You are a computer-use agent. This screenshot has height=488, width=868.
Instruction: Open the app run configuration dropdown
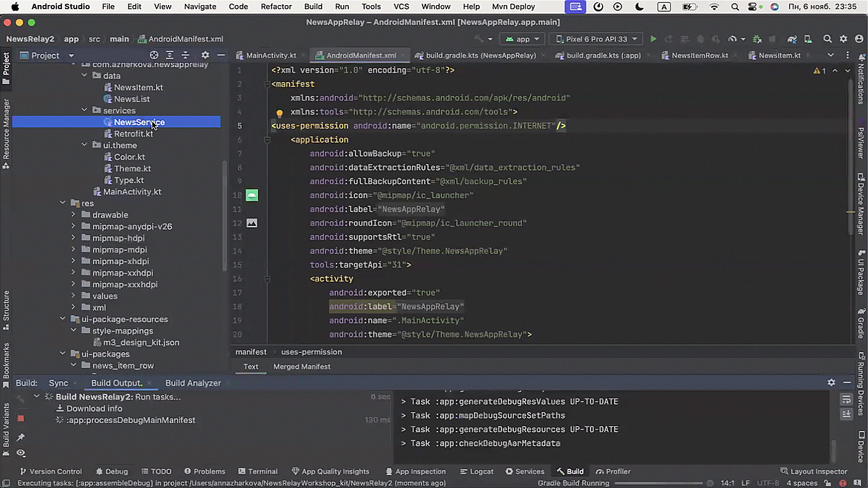pos(523,39)
